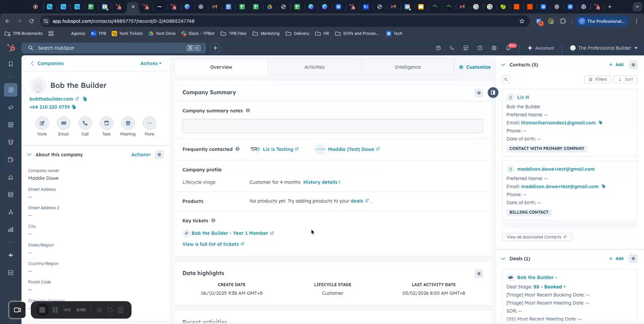Viewport: 644px width, 324px height.
Task: Open the Liz H contact card
Action: pos(523,97)
